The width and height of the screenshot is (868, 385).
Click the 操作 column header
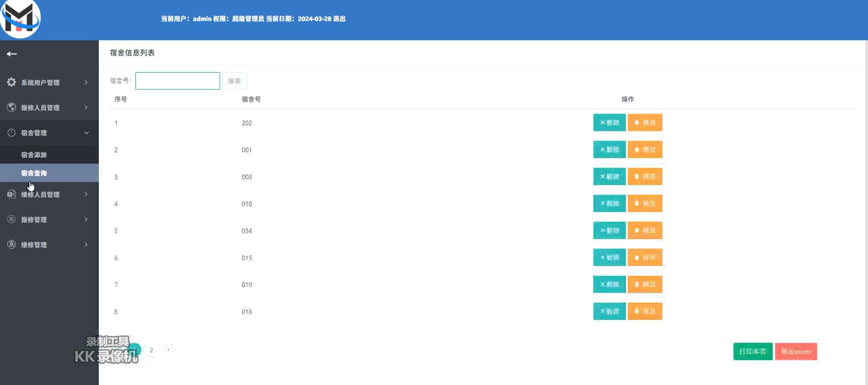(x=627, y=99)
